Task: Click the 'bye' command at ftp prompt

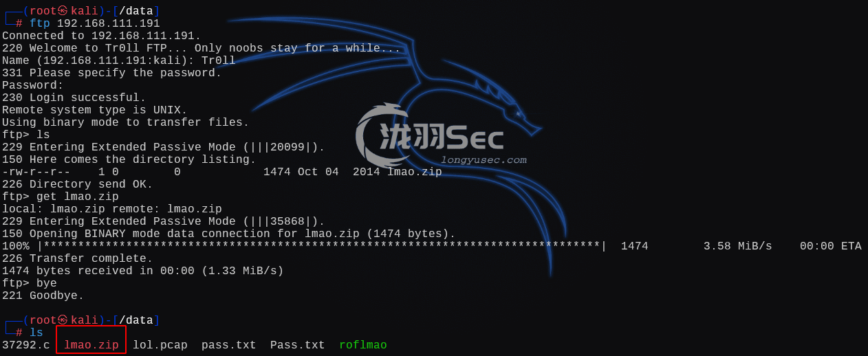Action: tap(47, 283)
